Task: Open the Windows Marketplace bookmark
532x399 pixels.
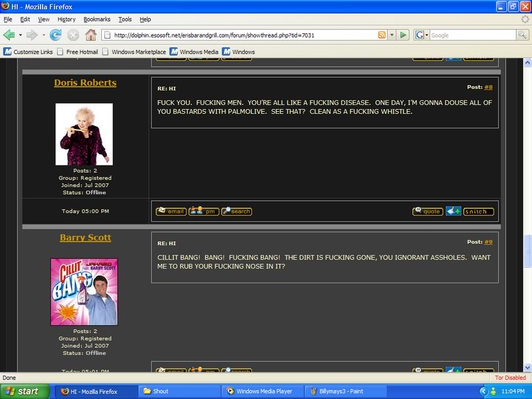Action: pyautogui.click(x=134, y=52)
